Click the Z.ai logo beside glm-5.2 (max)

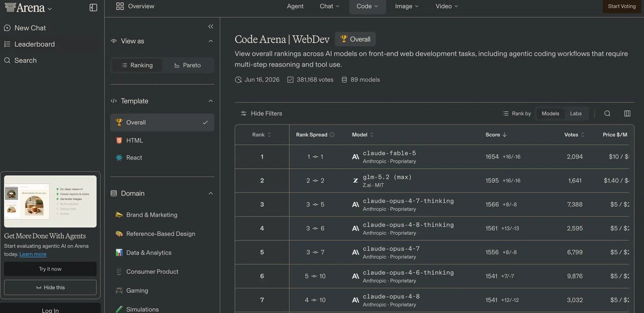(355, 181)
